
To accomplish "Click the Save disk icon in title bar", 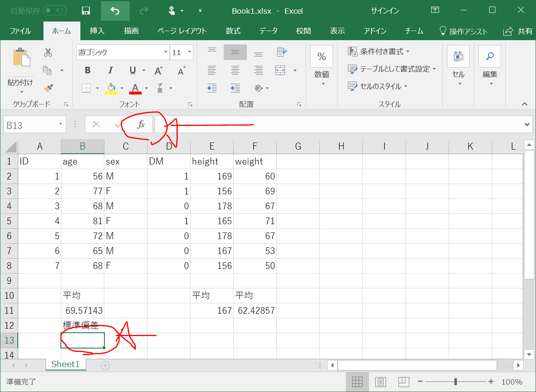I will [x=86, y=11].
